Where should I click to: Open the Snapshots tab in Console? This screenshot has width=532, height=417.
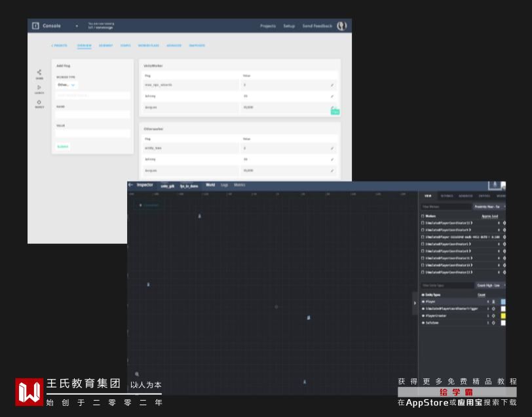tap(197, 45)
